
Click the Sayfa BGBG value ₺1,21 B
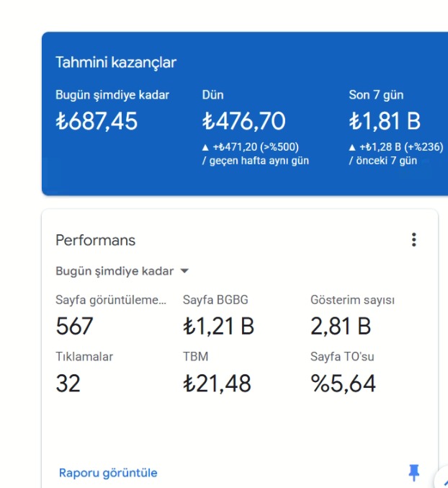[218, 326]
